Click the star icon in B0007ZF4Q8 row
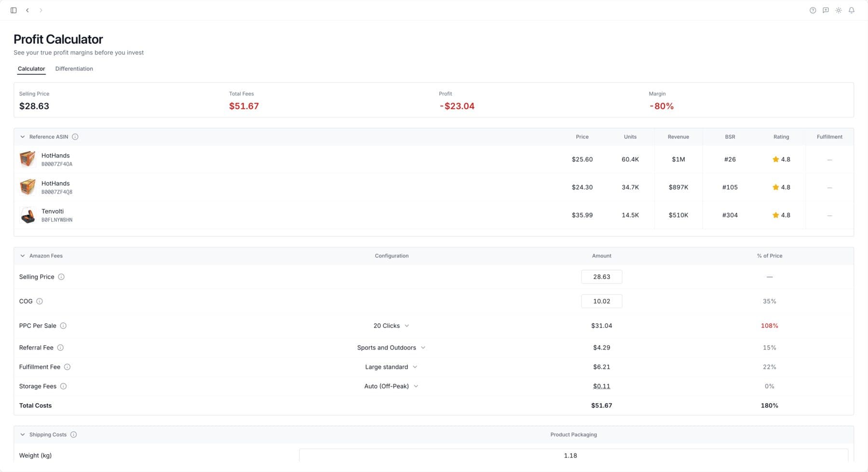Viewport: 868px width, 472px height. tap(775, 187)
